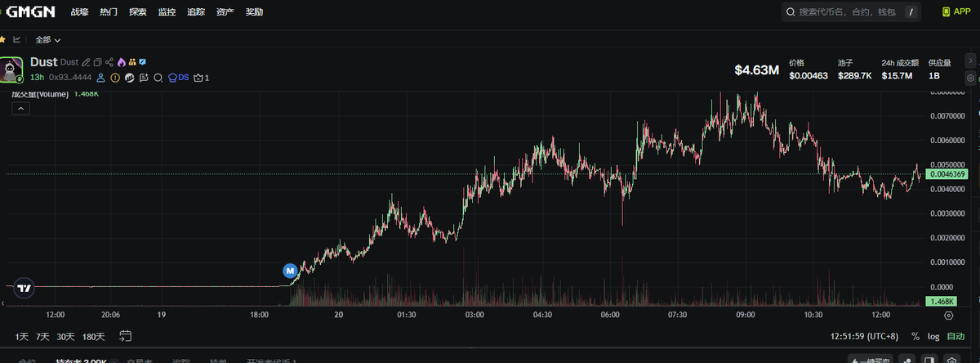Screen dimensions: 980x363
Task: Collapse the volume indicator chevron
Action: coord(21,109)
